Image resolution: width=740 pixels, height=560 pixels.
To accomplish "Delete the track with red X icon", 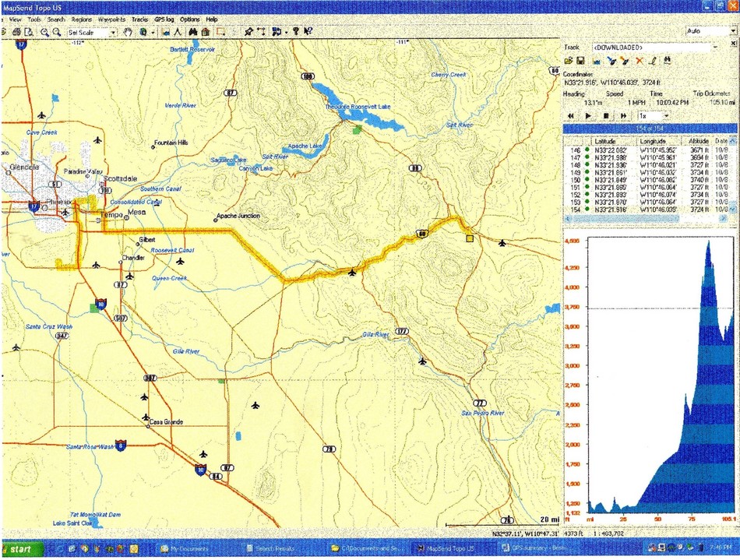I will tap(640, 61).
